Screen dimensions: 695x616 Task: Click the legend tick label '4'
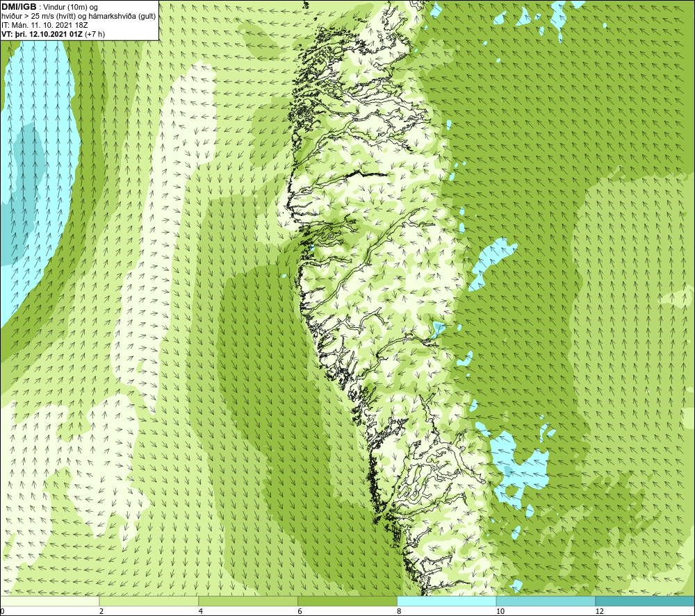click(201, 611)
